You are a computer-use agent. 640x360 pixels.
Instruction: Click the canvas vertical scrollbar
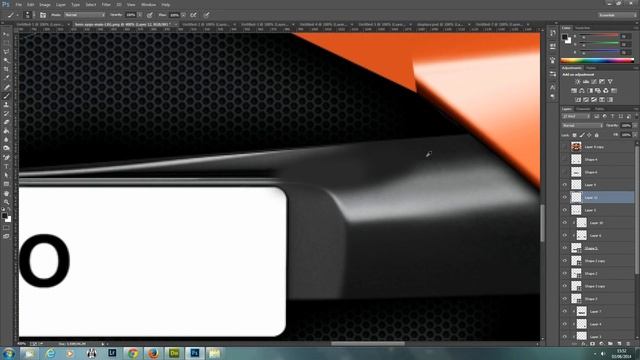542,222
